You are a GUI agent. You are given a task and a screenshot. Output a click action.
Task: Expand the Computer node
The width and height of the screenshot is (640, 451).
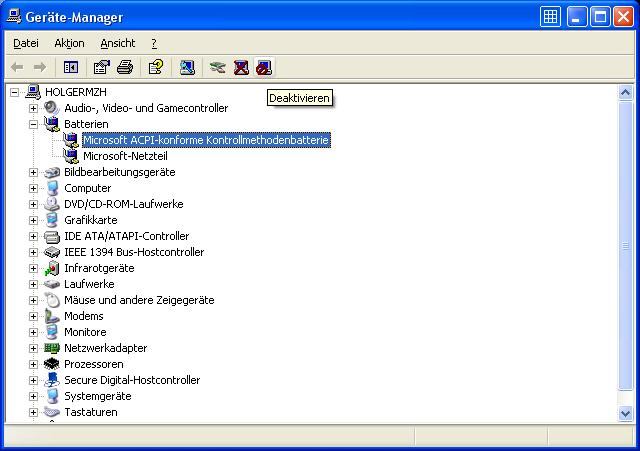(x=33, y=188)
